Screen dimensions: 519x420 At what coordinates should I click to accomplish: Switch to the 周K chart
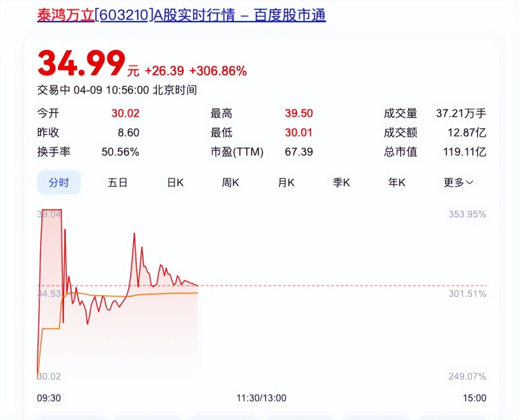[230, 182]
